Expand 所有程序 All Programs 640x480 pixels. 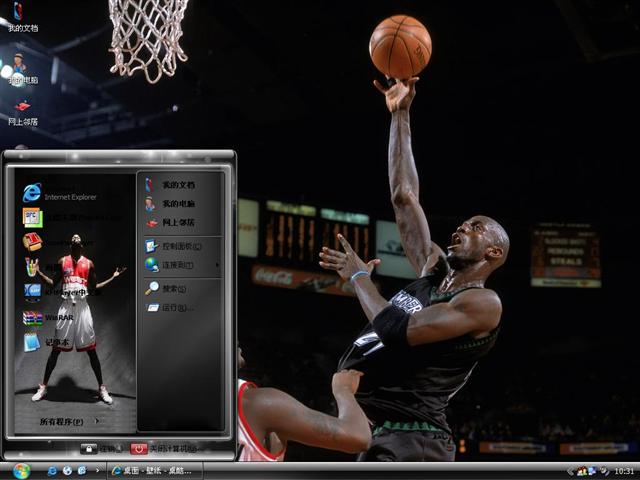69,421
